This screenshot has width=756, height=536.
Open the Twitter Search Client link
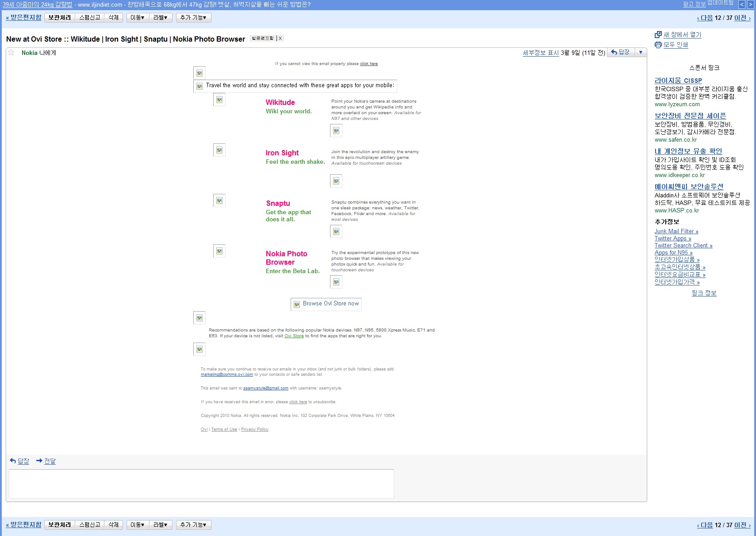click(683, 246)
